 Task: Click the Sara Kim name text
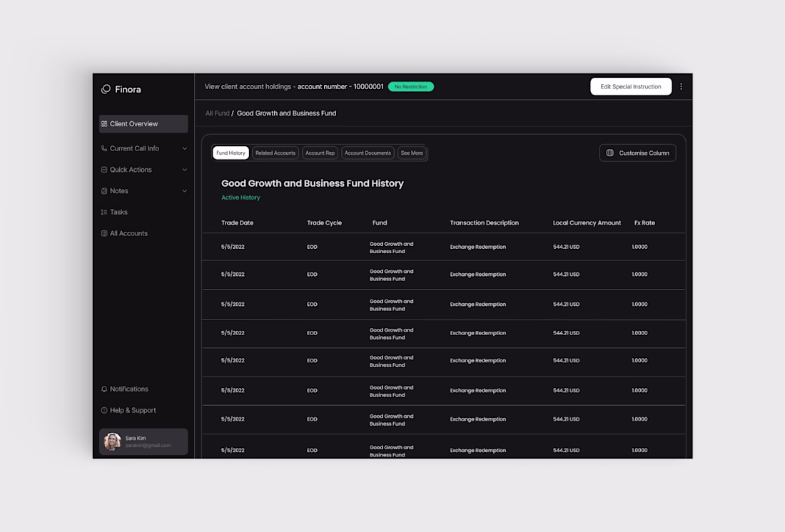tap(136, 438)
